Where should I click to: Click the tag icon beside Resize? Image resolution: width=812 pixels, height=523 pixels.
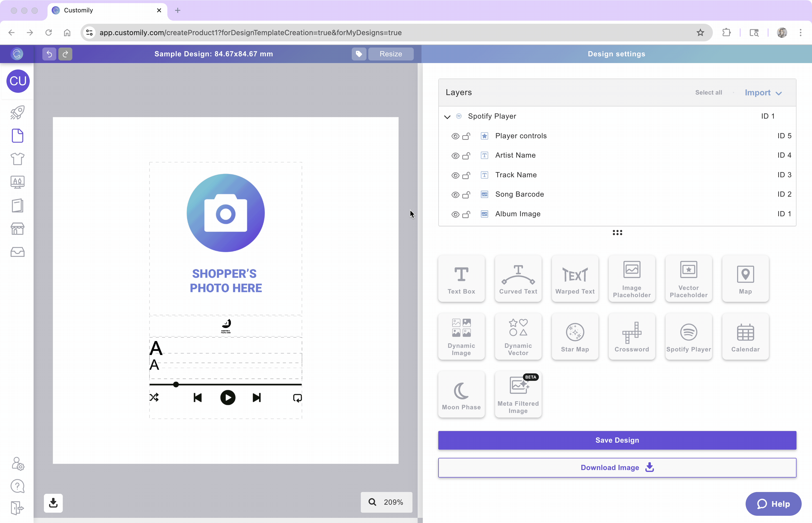point(358,54)
